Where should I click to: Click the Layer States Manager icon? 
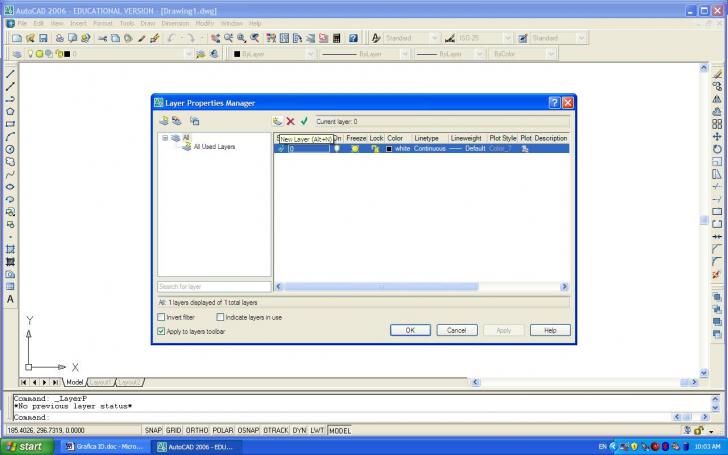195,121
